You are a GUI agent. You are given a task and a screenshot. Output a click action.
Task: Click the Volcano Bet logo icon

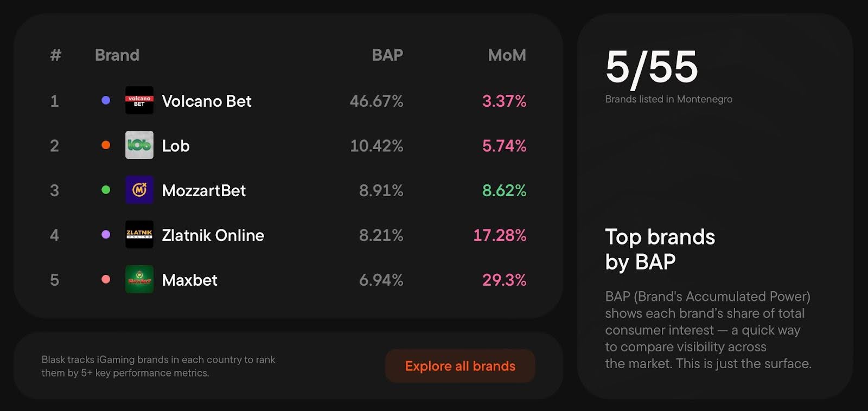[139, 100]
